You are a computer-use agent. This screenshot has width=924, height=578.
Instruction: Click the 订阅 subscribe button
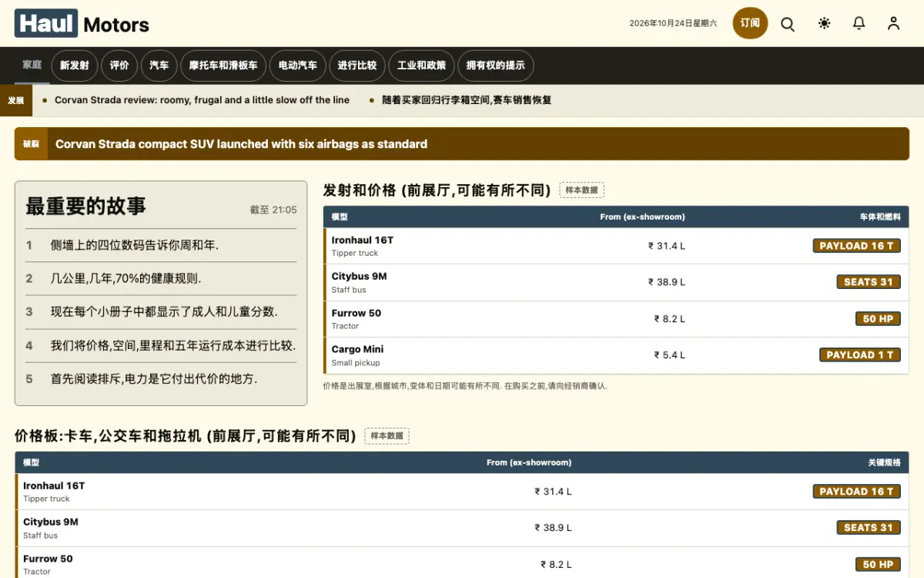[x=750, y=23]
